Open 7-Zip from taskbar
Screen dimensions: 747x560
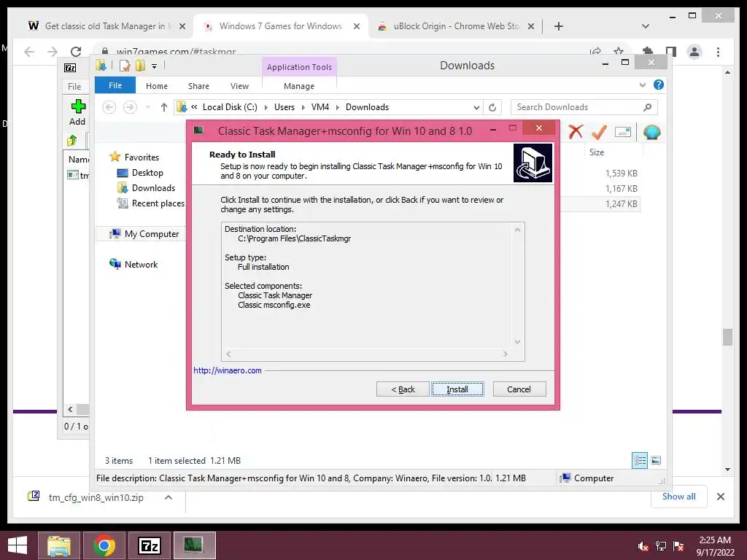[x=149, y=545]
